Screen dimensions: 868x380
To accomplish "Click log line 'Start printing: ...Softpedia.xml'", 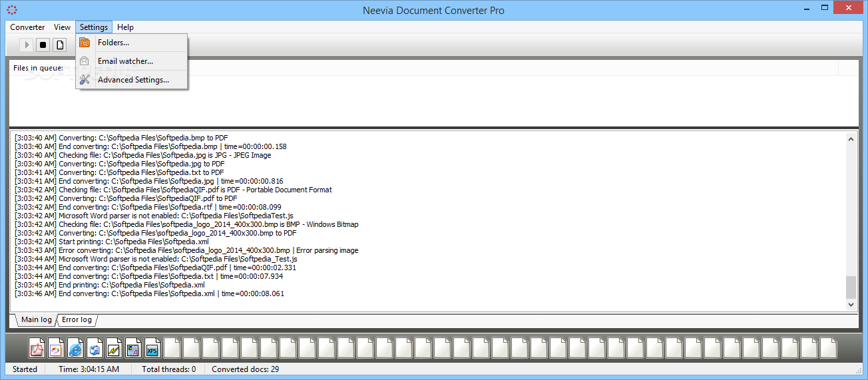I will 111,242.
